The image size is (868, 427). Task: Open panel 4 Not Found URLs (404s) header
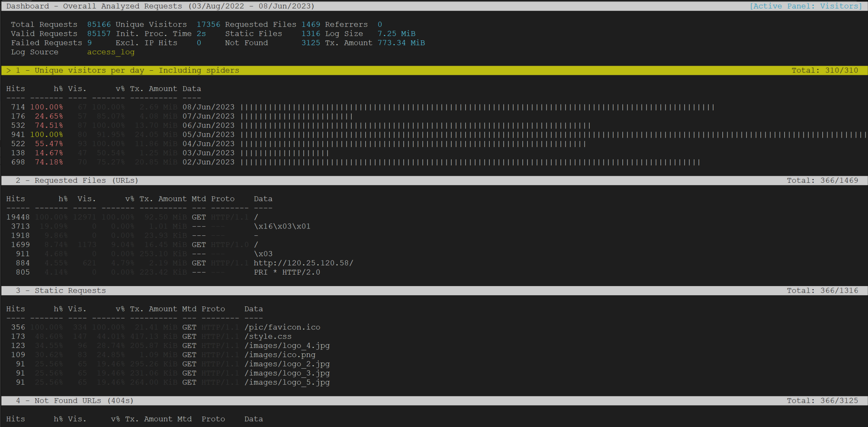pos(434,401)
